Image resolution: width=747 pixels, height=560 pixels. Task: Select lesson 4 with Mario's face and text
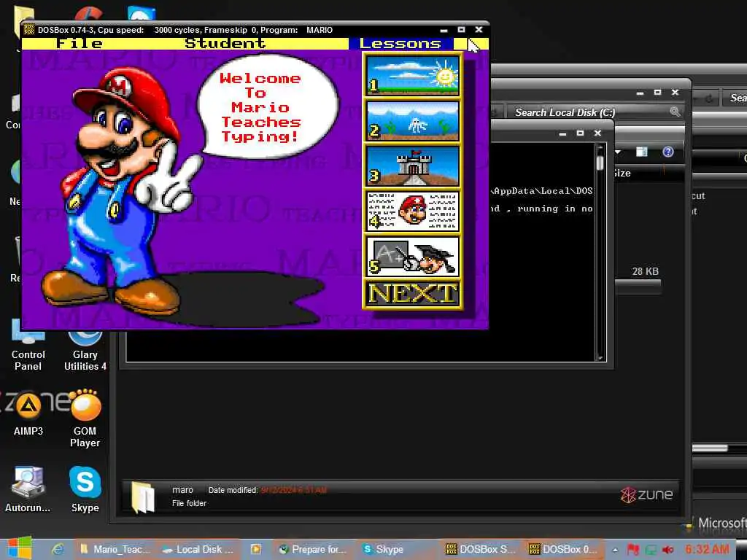[x=413, y=211]
